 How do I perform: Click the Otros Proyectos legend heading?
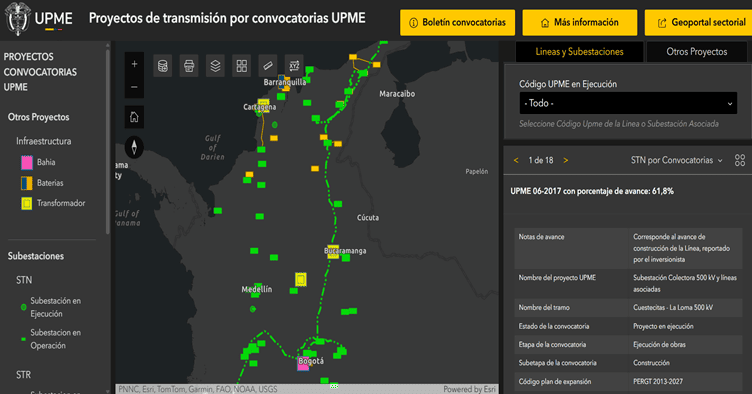click(x=38, y=117)
